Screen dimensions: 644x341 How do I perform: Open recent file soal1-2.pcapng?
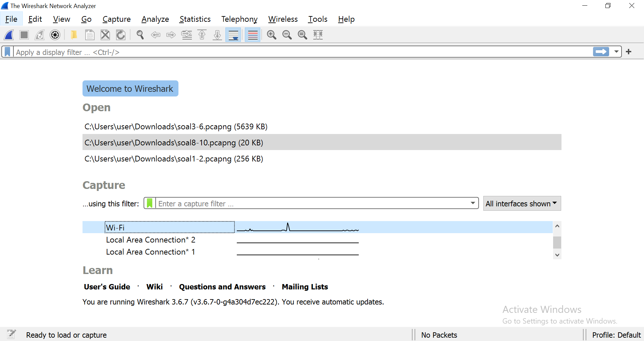[x=322, y=158]
